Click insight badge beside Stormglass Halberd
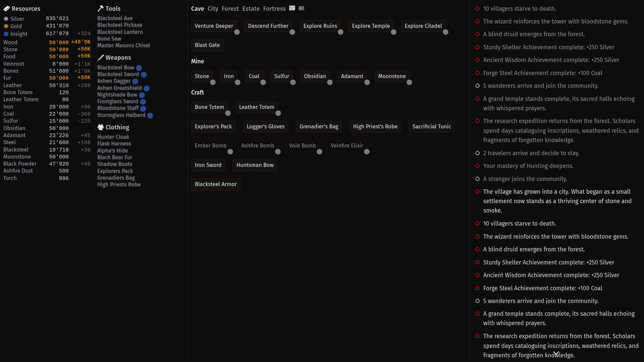 (150, 115)
